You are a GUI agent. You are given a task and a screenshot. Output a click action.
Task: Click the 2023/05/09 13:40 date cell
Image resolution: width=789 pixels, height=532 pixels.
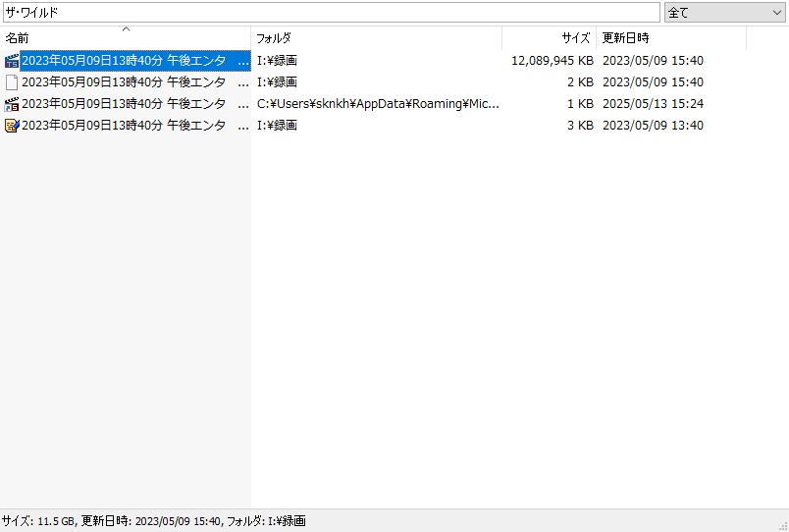(653, 126)
